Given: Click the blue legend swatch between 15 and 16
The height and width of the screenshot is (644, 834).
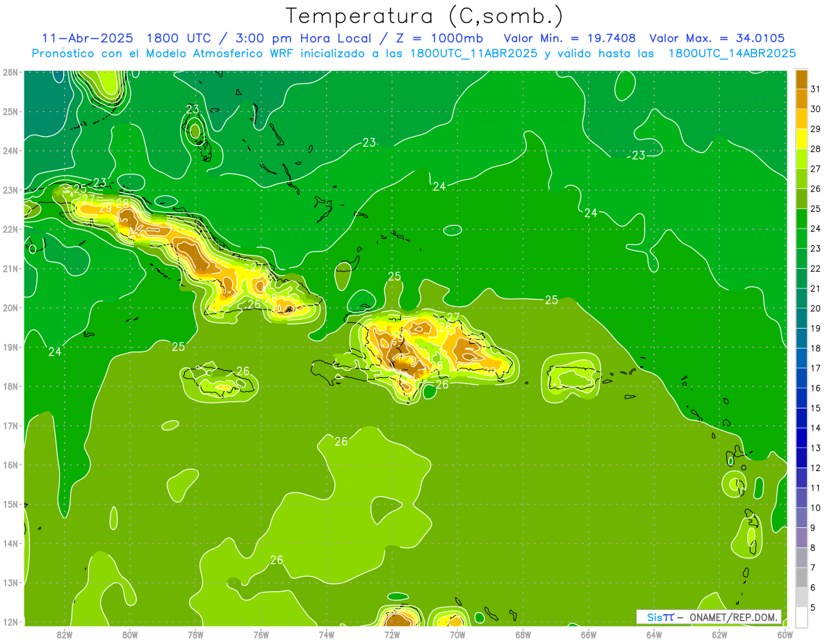Looking at the screenshot, I should 801,398.
